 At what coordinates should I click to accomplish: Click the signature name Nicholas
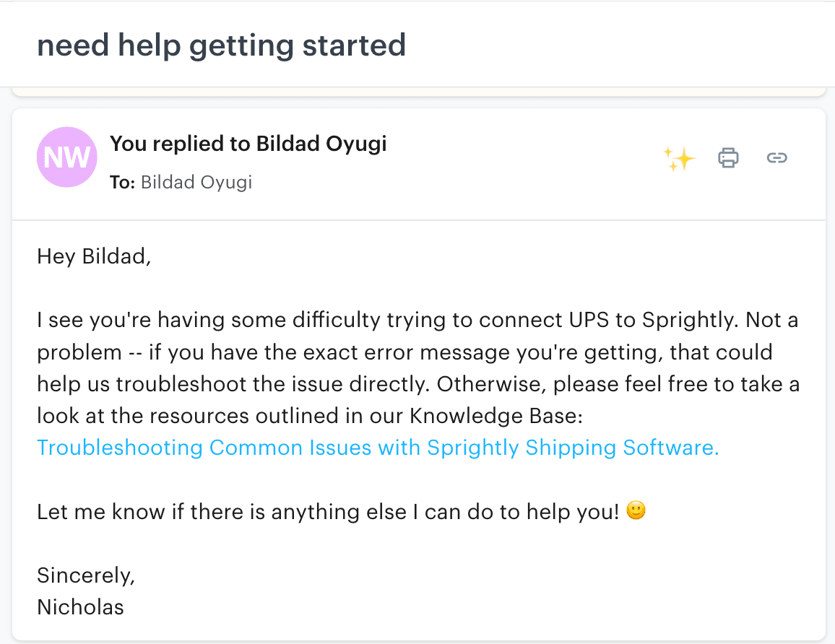(x=80, y=607)
